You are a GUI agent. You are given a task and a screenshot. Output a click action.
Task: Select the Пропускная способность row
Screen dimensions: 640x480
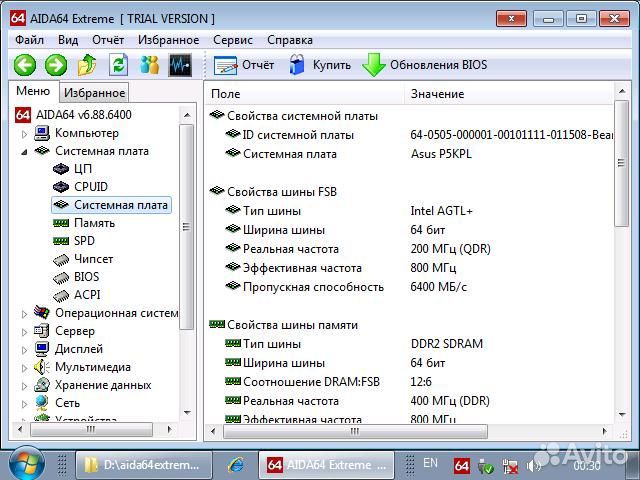click(x=409, y=287)
